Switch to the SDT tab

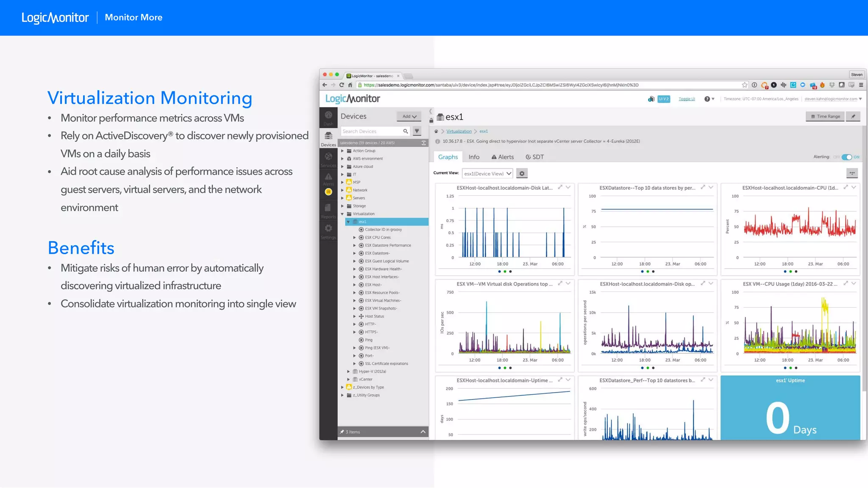coord(534,157)
